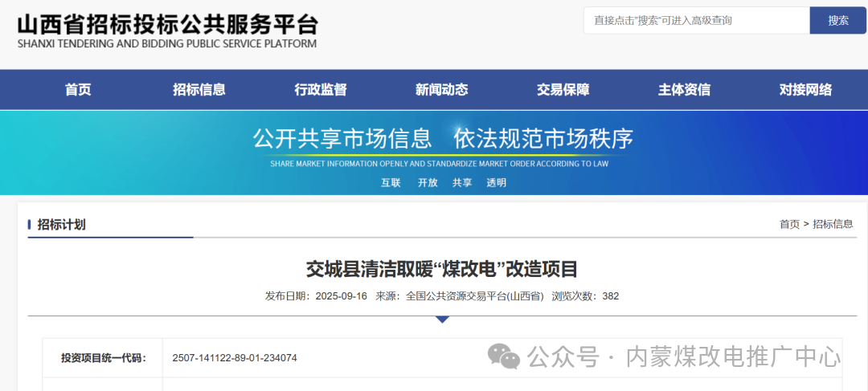Click the project code 2507-141122-89-01-234074
This screenshot has width=868, height=391.
coord(235,357)
